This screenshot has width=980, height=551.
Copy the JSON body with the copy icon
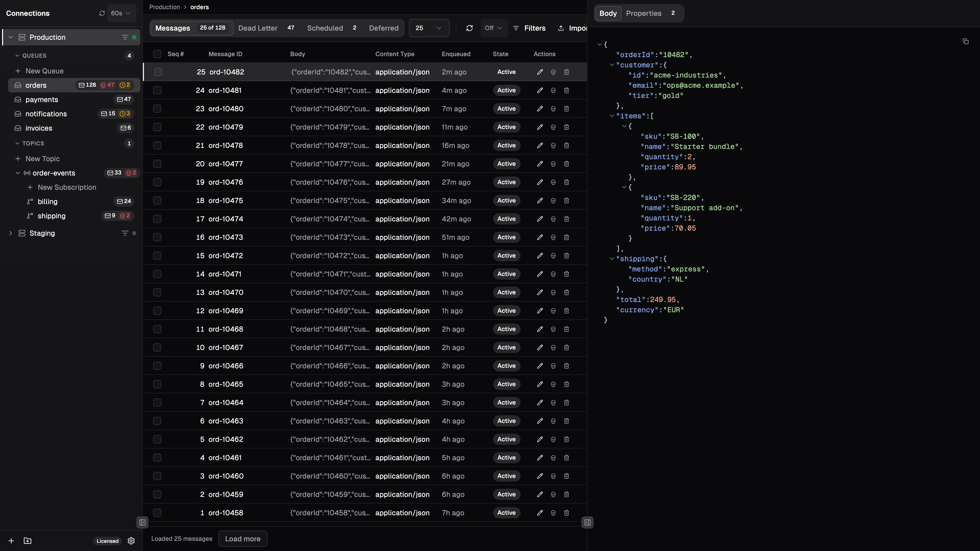[965, 41]
